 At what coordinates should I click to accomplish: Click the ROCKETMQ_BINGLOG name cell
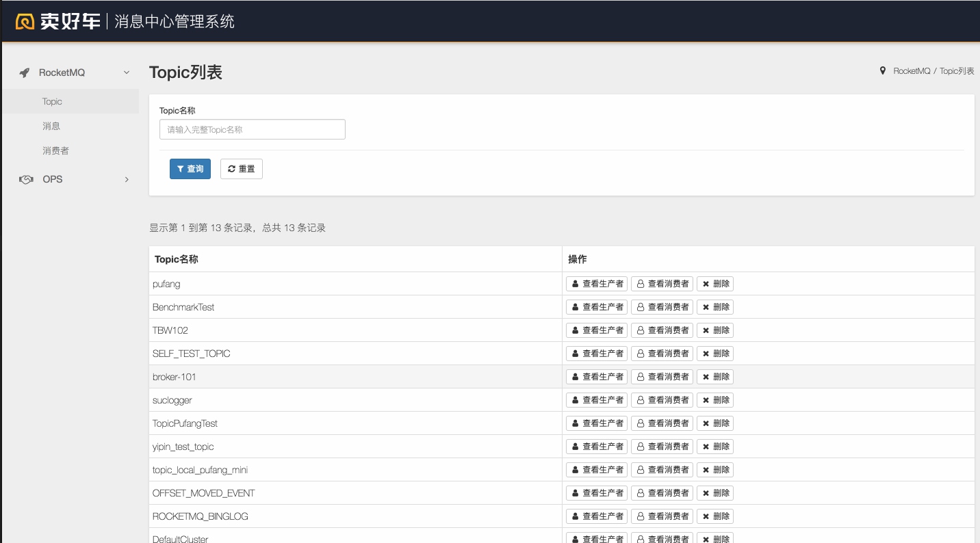click(356, 516)
